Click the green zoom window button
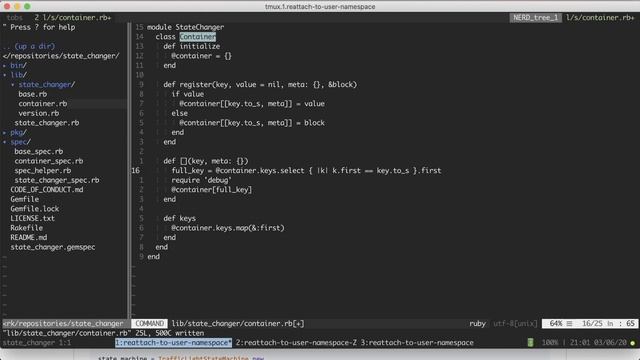This screenshot has width=640, height=360. point(27,7)
